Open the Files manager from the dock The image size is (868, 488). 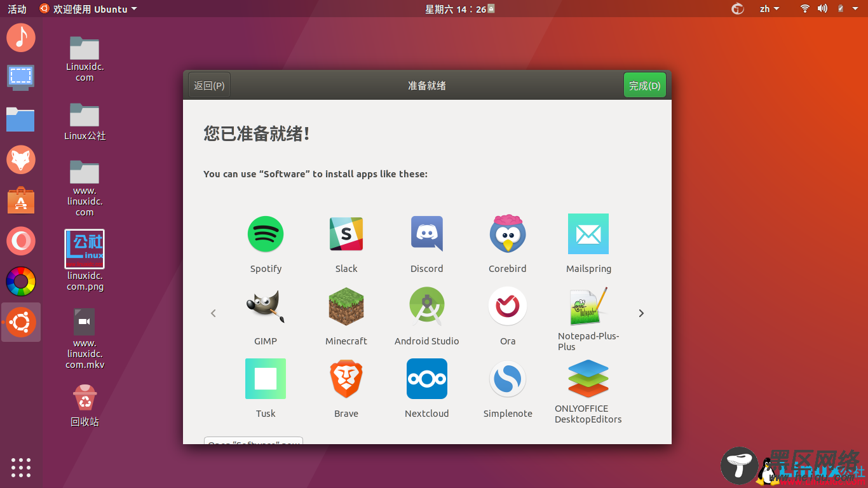(21, 119)
